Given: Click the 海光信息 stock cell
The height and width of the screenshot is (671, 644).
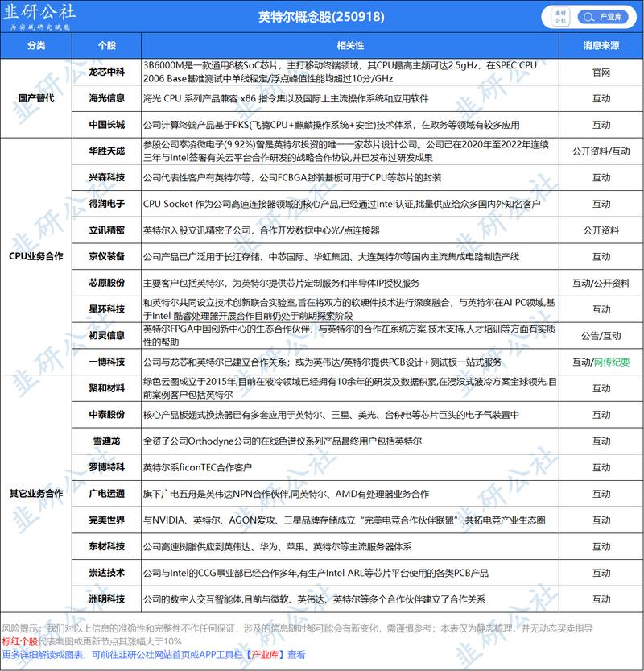Looking at the screenshot, I should click(x=106, y=98).
